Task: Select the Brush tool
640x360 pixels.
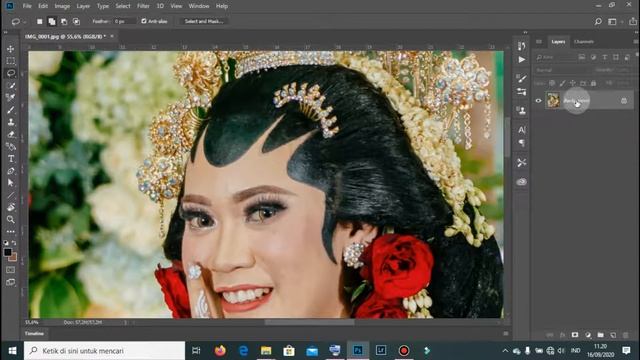Action: [11, 110]
